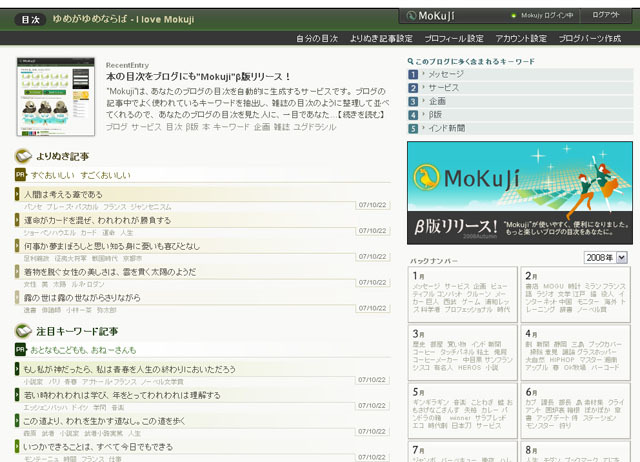640x462 pixels.
Task: Click PR icon beside すぐおいしい すごくおいしい
Action: pos(20,175)
